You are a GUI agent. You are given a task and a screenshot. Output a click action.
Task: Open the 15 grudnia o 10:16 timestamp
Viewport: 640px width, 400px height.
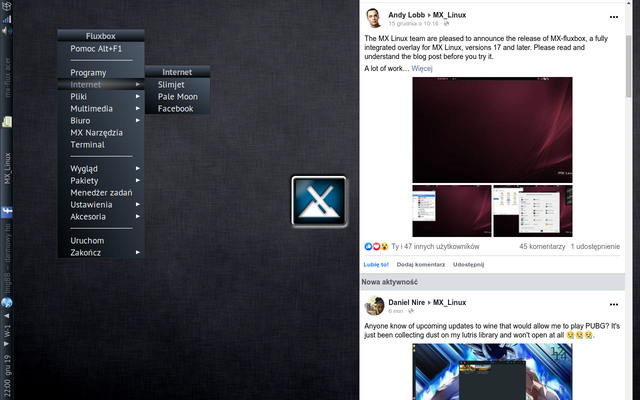[x=413, y=24]
